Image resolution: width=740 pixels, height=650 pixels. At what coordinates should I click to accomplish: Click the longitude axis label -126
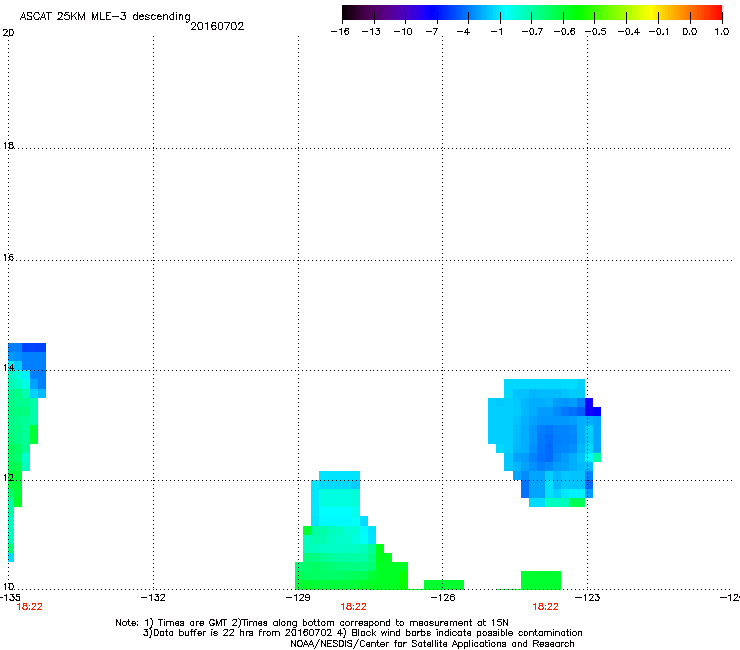(443, 598)
